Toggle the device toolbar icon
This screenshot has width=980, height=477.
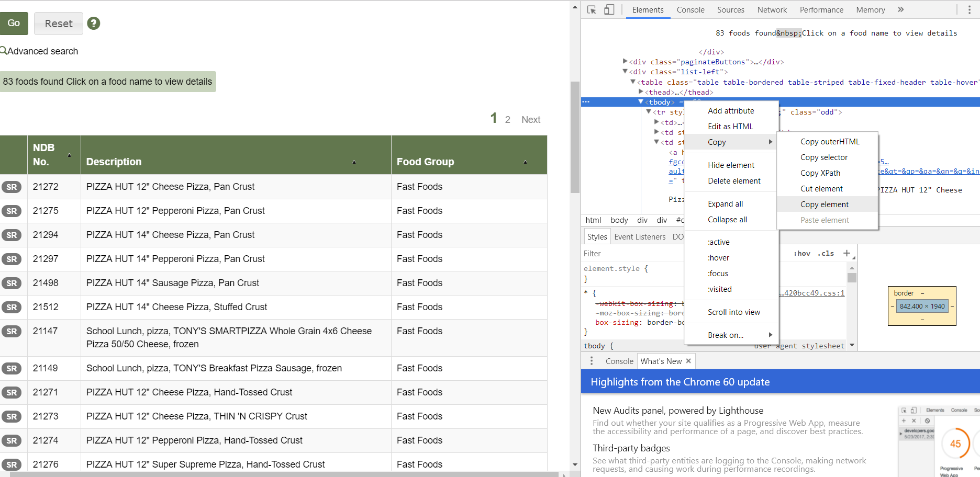tap(609, 10)
